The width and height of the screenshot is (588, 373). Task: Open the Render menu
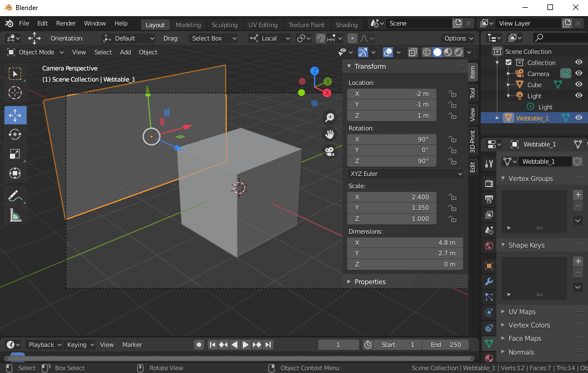coord(66,23)
